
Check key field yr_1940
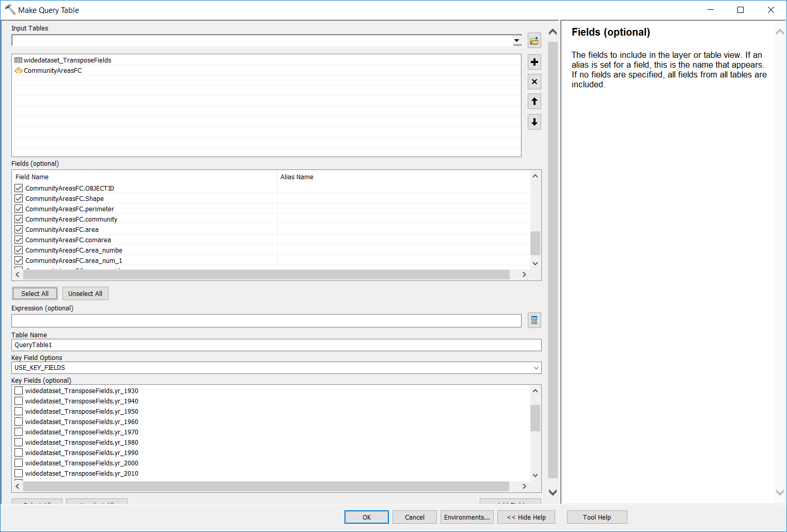[19, 401]
